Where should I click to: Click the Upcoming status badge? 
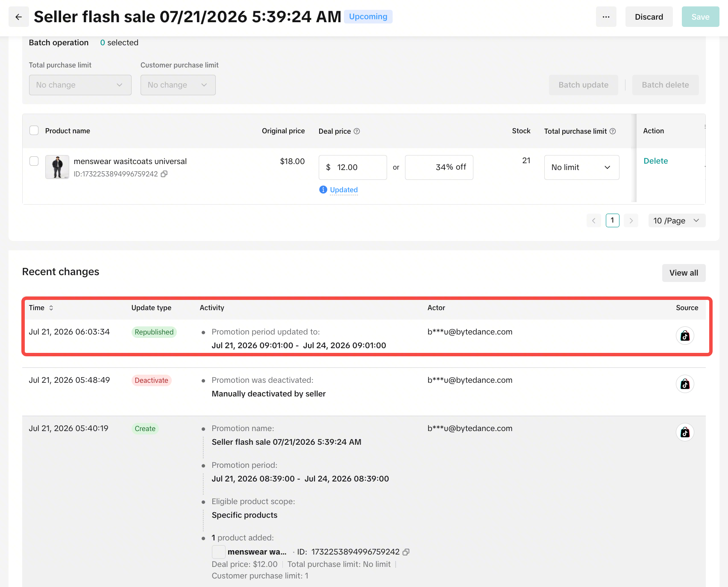[368, 17]
